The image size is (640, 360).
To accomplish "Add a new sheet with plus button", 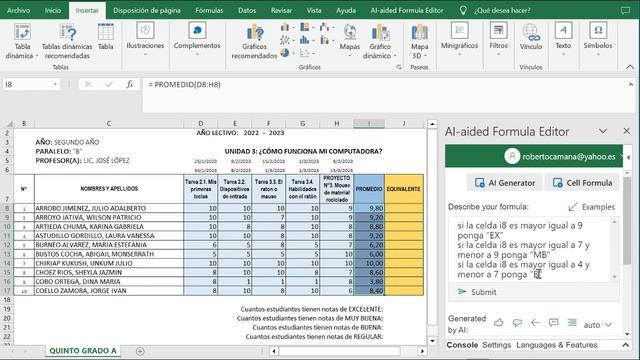I will click(x=140, y=351).
